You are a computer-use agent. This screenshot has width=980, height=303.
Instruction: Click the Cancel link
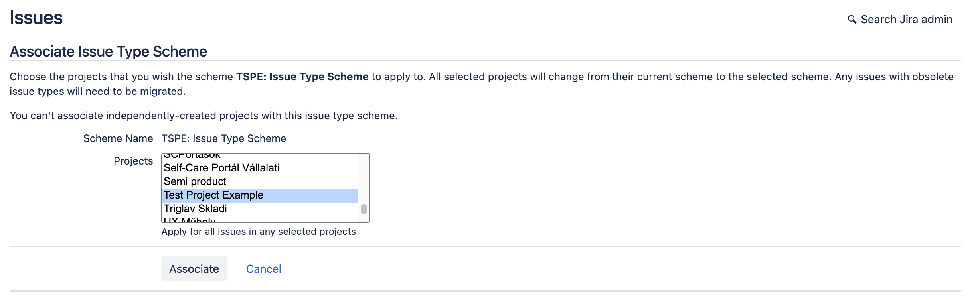pos(263,269)
